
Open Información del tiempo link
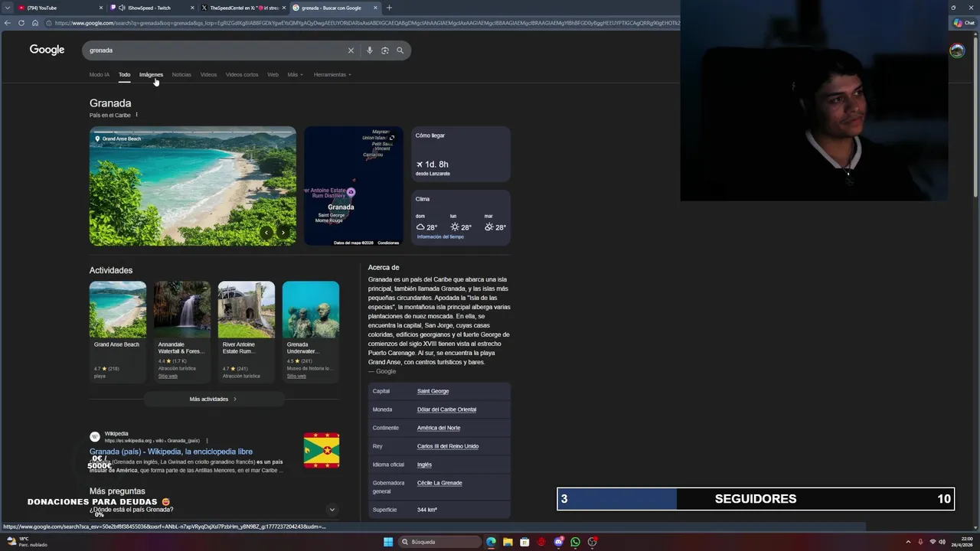[x=440, y=237]
